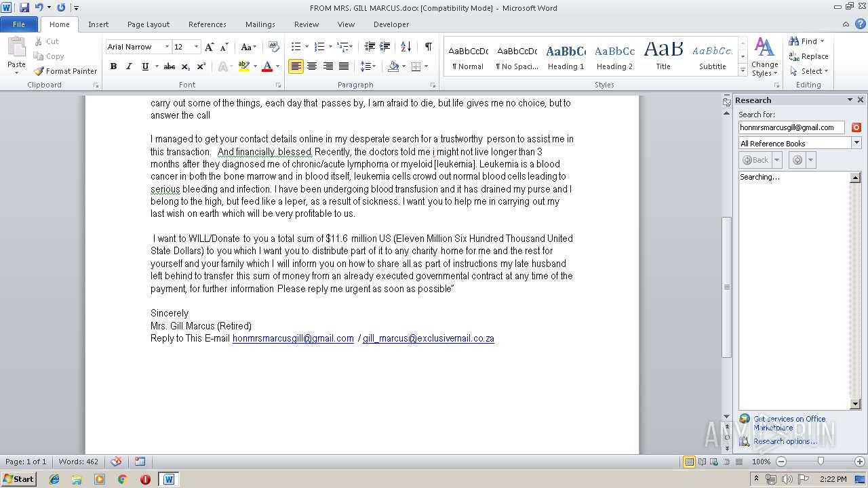The height and width of the screenshot is (488, 868).
Task: Switch to the Review tab
Action: tap(307, 24)
